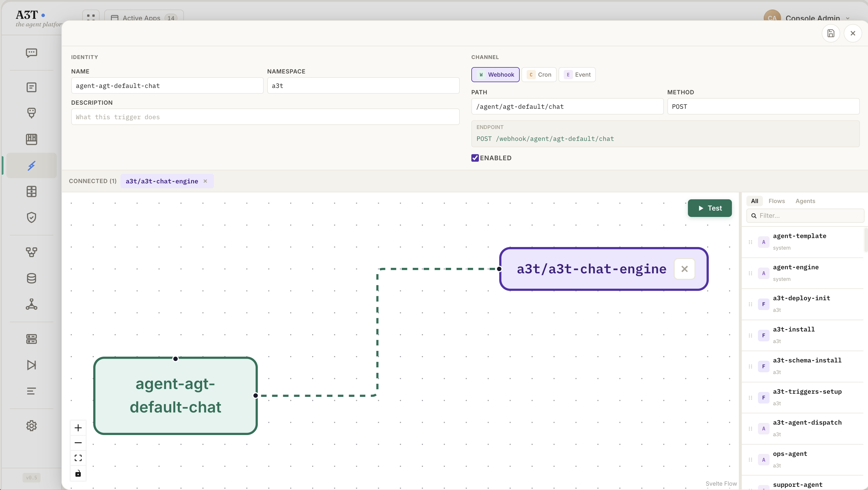Open the document notes sidebar icon

(31, 87)
